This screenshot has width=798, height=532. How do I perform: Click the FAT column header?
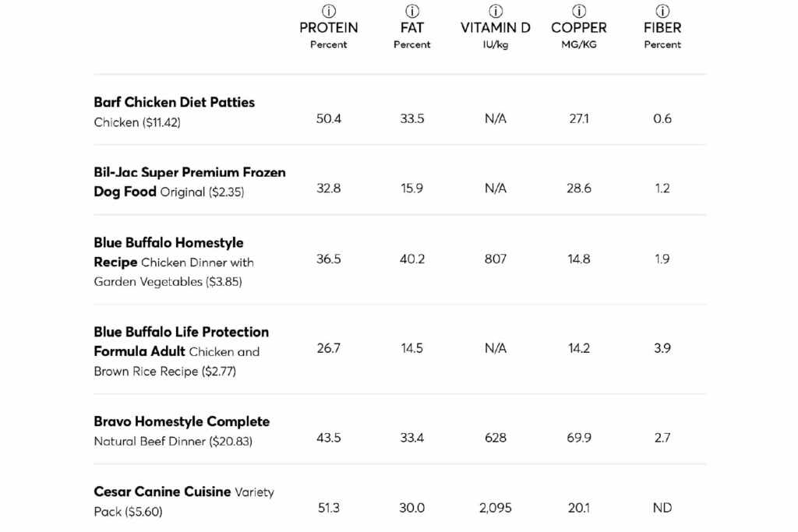[x=412, y=28]
